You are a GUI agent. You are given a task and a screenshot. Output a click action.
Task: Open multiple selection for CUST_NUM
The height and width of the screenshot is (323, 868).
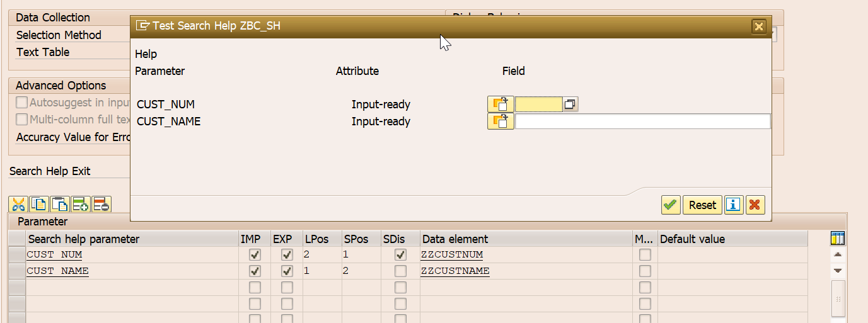[x=501, y=105]
